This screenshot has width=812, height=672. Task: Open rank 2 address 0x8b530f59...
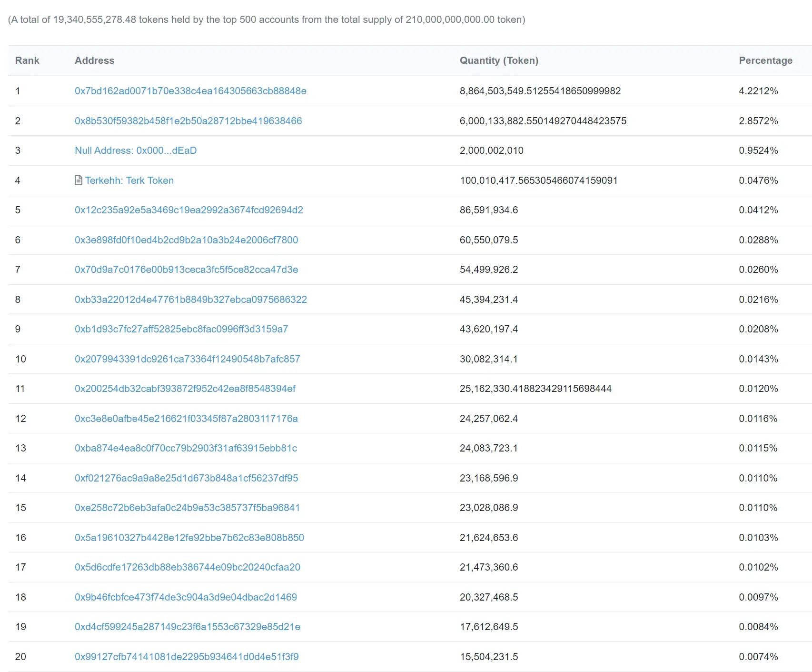click(x=188, y=121)
